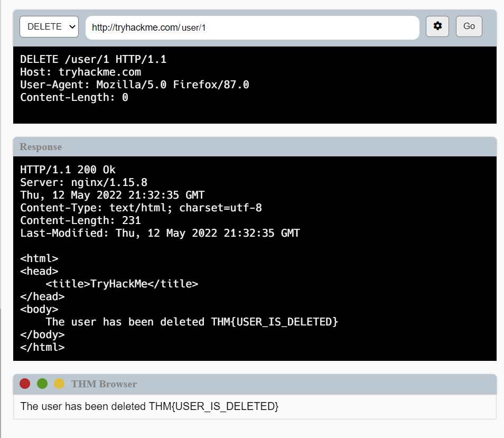Click the Response panel header
The image size is (504, 438).
point(255,147)
